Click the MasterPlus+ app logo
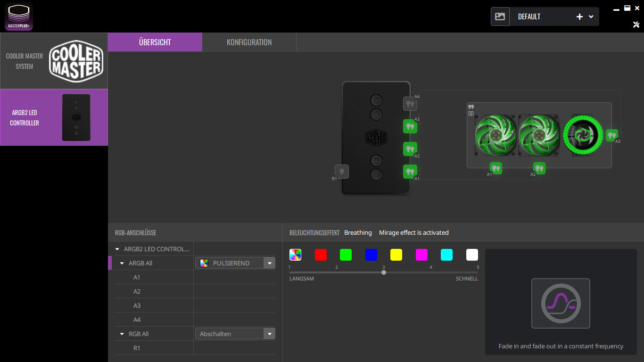The height and width of the screenshot is (362, 644). [x=19, y=16]
